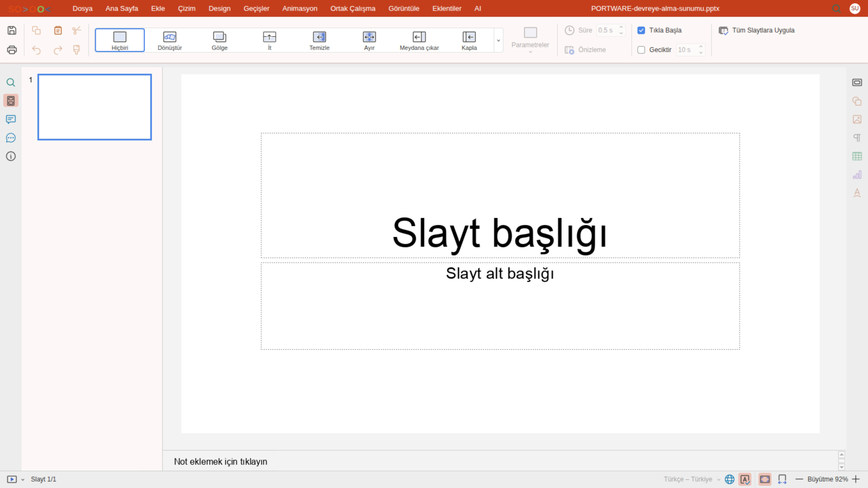
Task: Click the Copy style brush icon
Action: (x=77, y=50)
